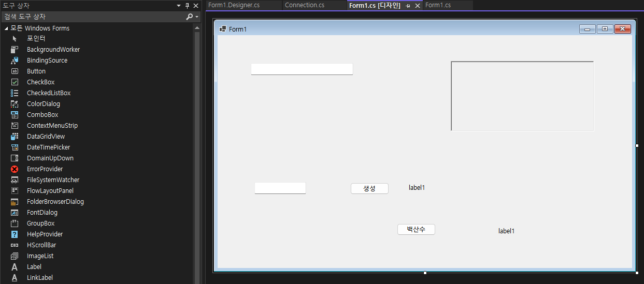Pick the CheckBox control icon
Image resolution: width=644 pixels, height=284 pixels.
coord(15,82)
